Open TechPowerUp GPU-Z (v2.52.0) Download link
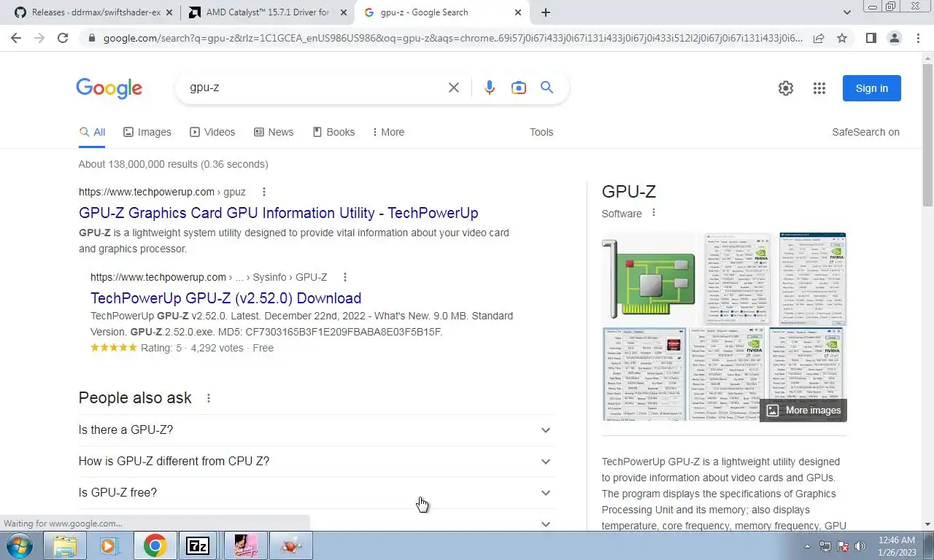This screenshot has width=934, height=560. (226, 298)
